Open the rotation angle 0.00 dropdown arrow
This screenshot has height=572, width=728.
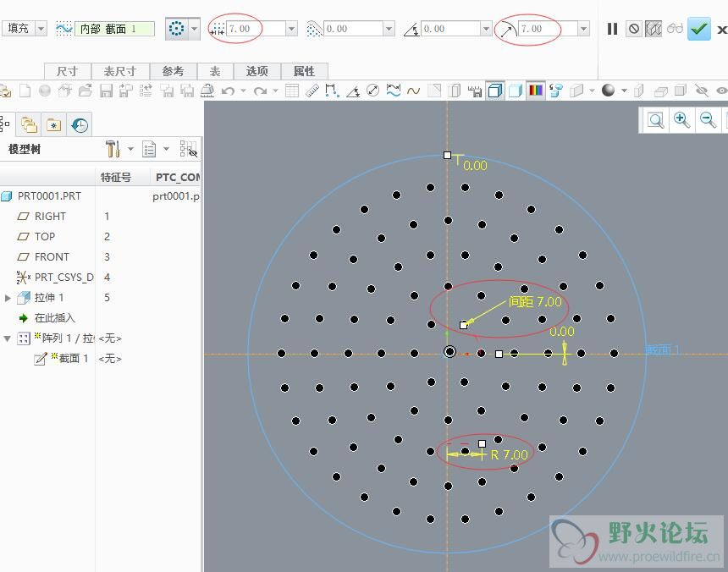point(486,29)
